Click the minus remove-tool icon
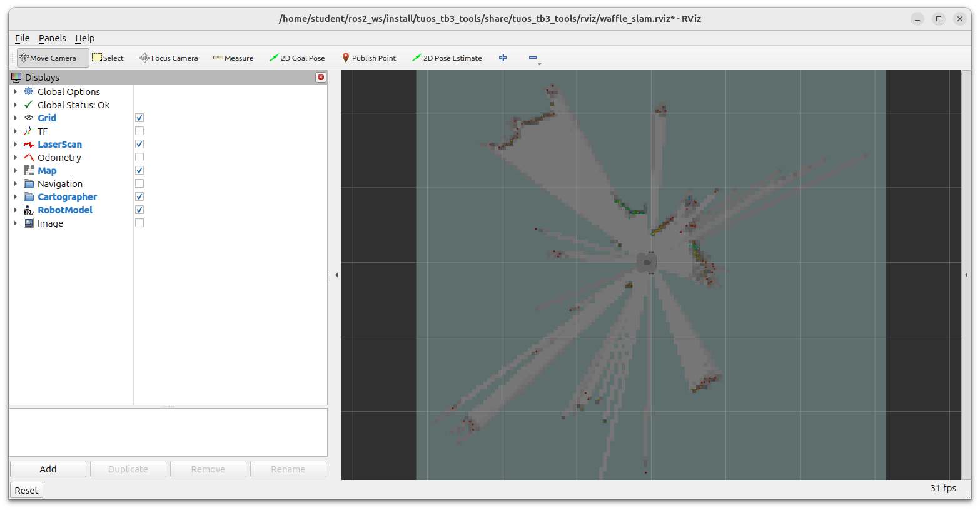980x510 pixels. coord(533,58)
